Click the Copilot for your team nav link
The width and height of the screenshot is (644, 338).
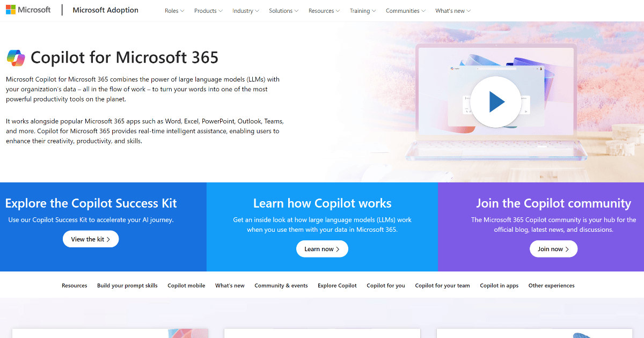[x=442, y=285]
